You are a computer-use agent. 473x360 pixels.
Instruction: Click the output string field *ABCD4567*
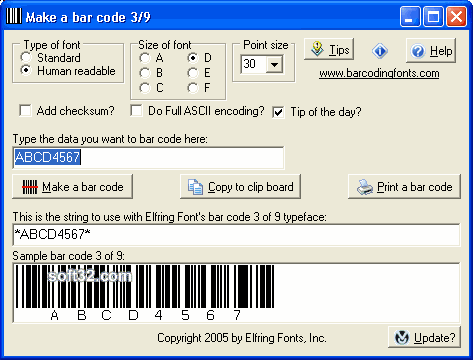click(236, 235)
